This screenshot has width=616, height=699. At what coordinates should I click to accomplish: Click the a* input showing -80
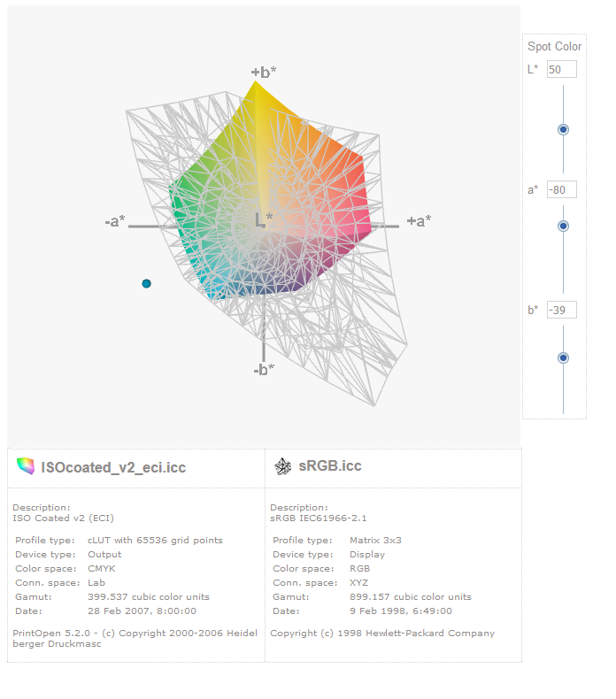pos(562,190)
